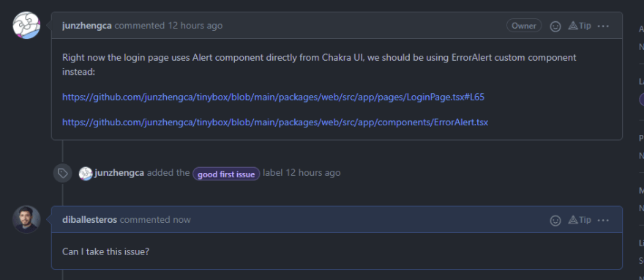Open diballesteros's profile avatar
Image resolution: width=644 pixels, height=280 pixels.
(x=26, y=220)
